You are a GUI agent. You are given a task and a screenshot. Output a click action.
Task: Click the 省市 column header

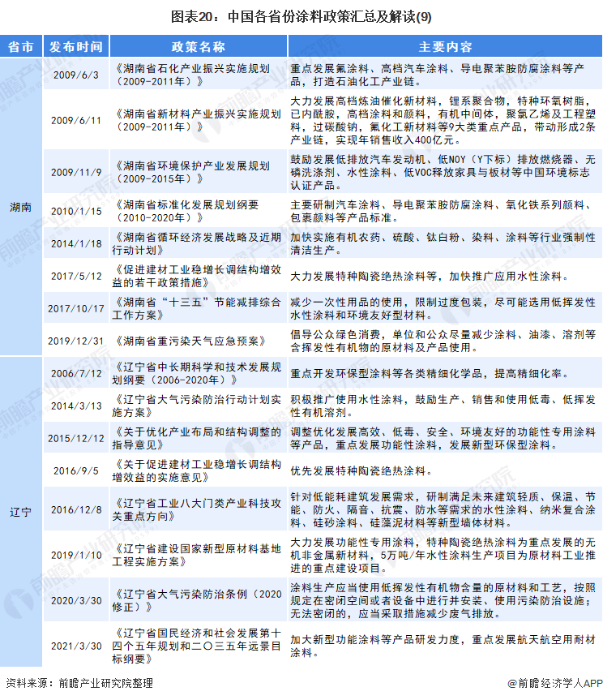click(21, 46)
